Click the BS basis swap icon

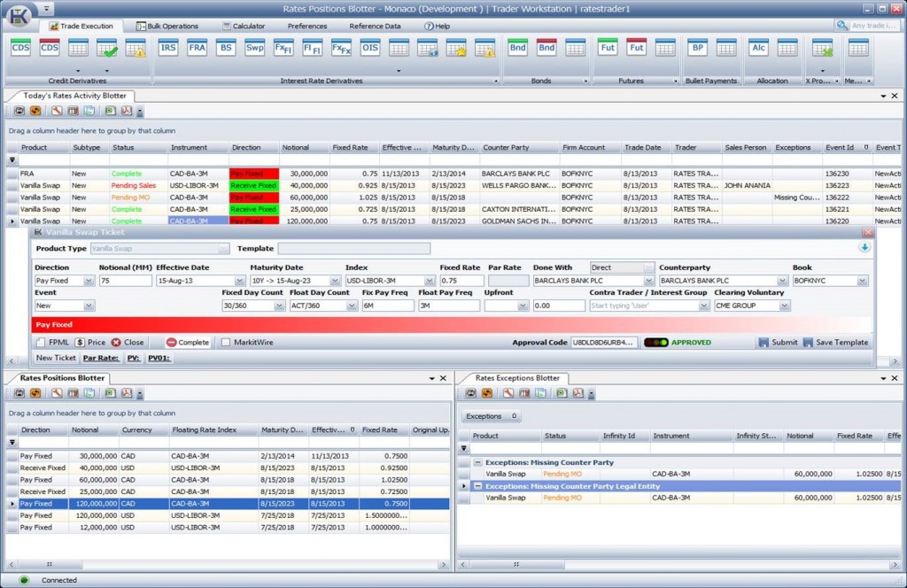(x=226, y=48)
